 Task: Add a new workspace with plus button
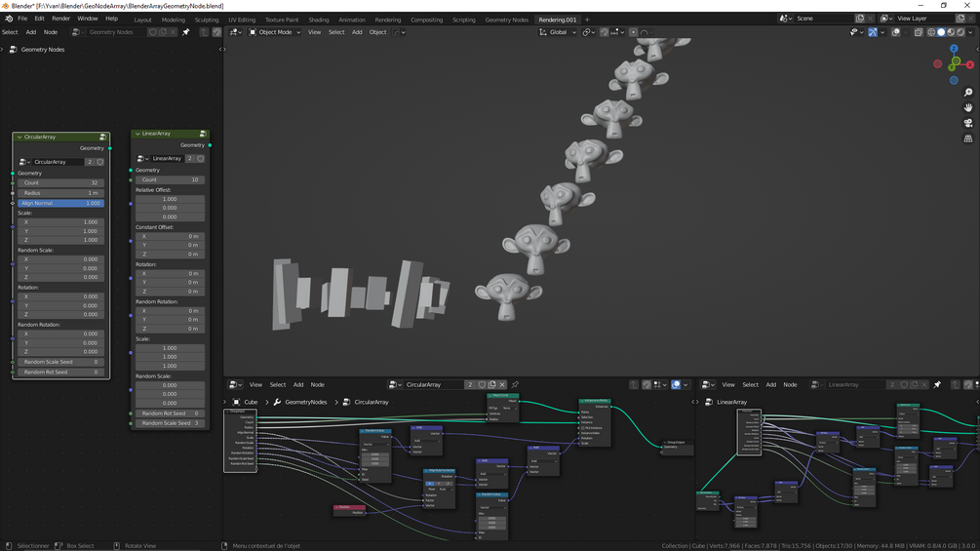pos(587,20)
